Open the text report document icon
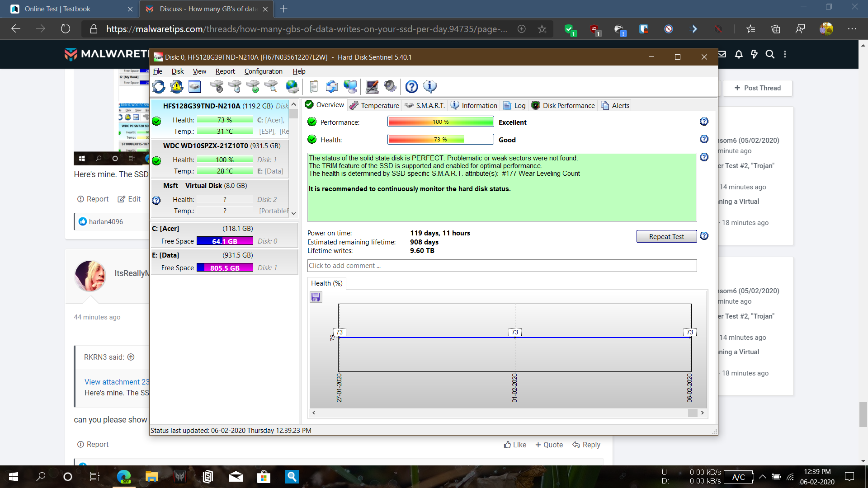The width and height of the screenshot is (868, 488). click(x=314, y=86)
